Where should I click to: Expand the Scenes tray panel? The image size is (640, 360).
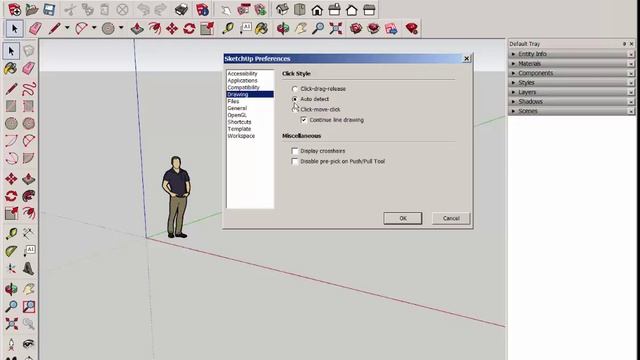[x=571, y=111]
